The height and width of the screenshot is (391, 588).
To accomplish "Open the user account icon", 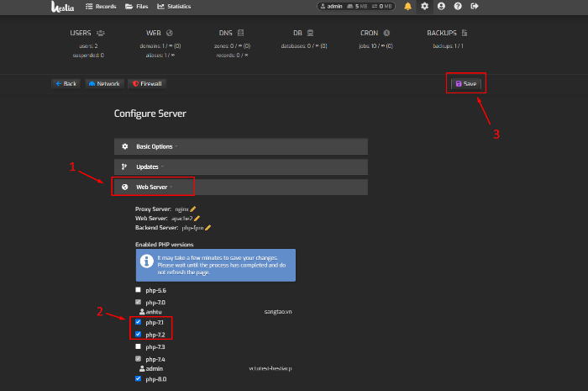I will (441, 7).
